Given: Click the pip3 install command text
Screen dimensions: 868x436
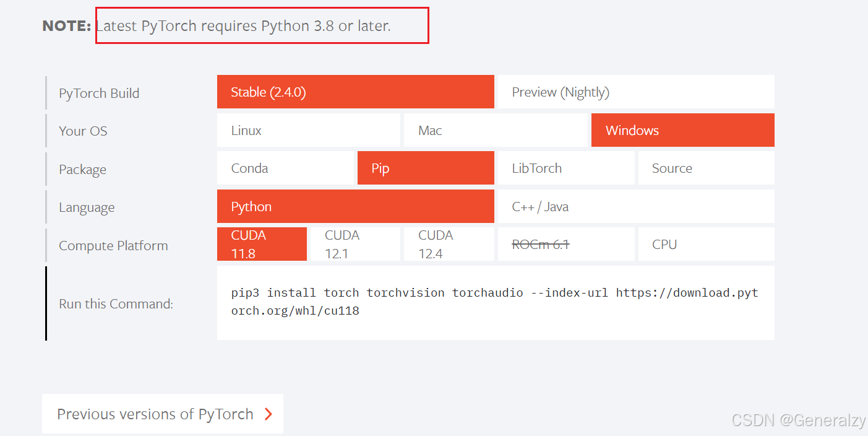Looking at the screenshot, I should pos(494,302).
